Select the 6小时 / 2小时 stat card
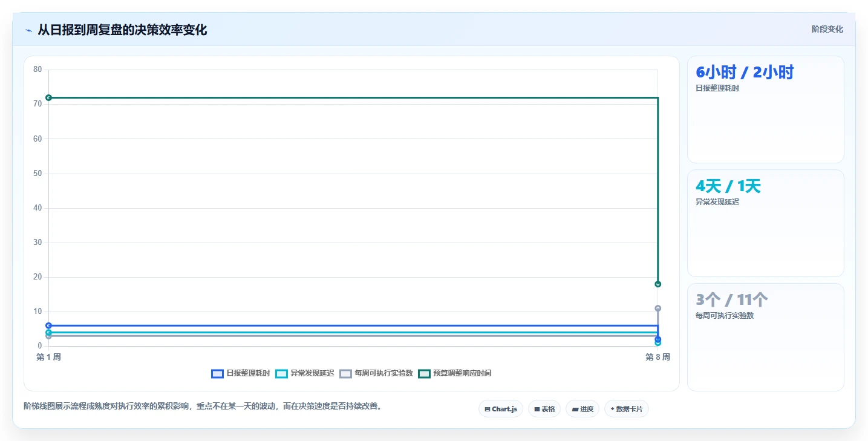This screenshot has width=868, height=441. tap(766, 109)
